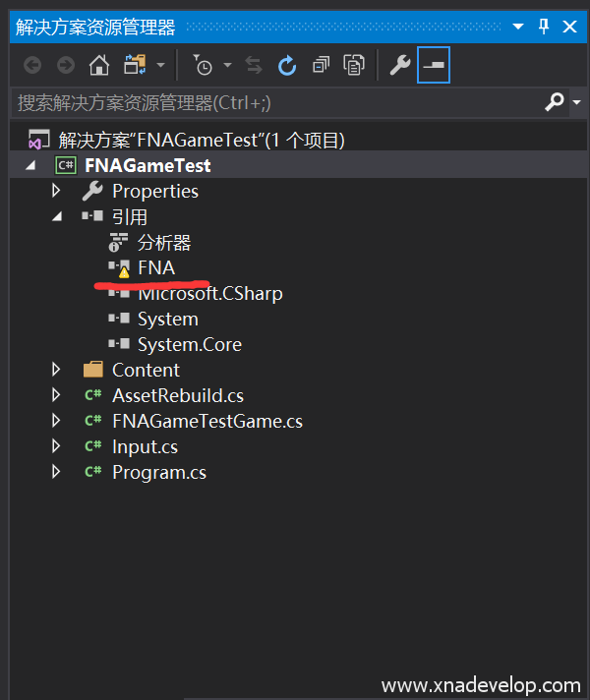Viewport: 590px width, 700px height.
Task: Click the Home icon in the toolbar
Action: point(98,66)
